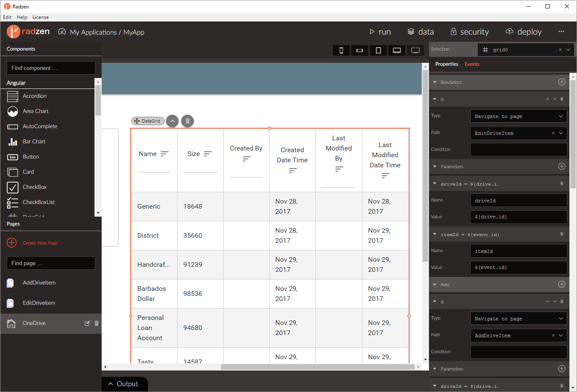Click the run button

(x=380, y=32)
